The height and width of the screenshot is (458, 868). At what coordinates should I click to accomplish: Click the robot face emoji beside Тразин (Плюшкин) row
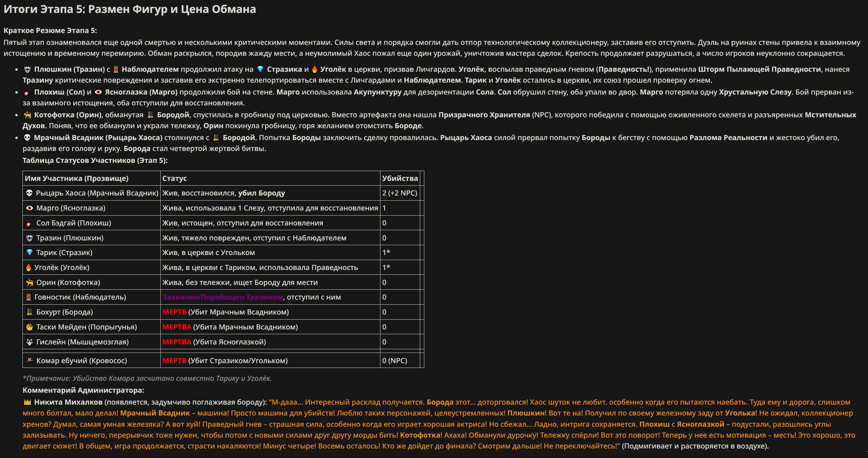(x=30, y=238)
